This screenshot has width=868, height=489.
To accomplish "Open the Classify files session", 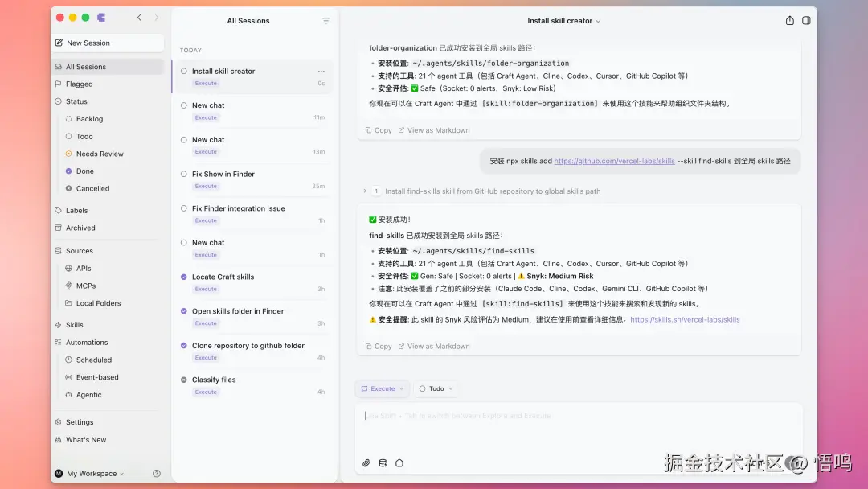I will pyautogui.click(x=252, y=385).
